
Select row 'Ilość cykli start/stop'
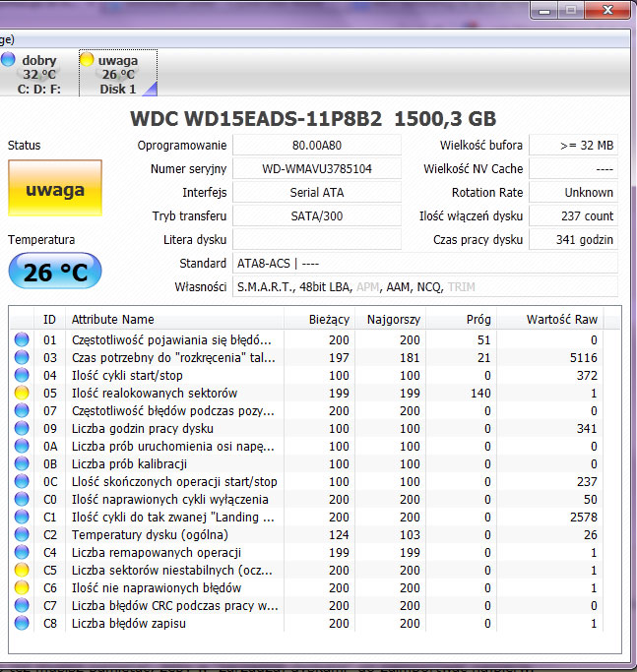315,376
